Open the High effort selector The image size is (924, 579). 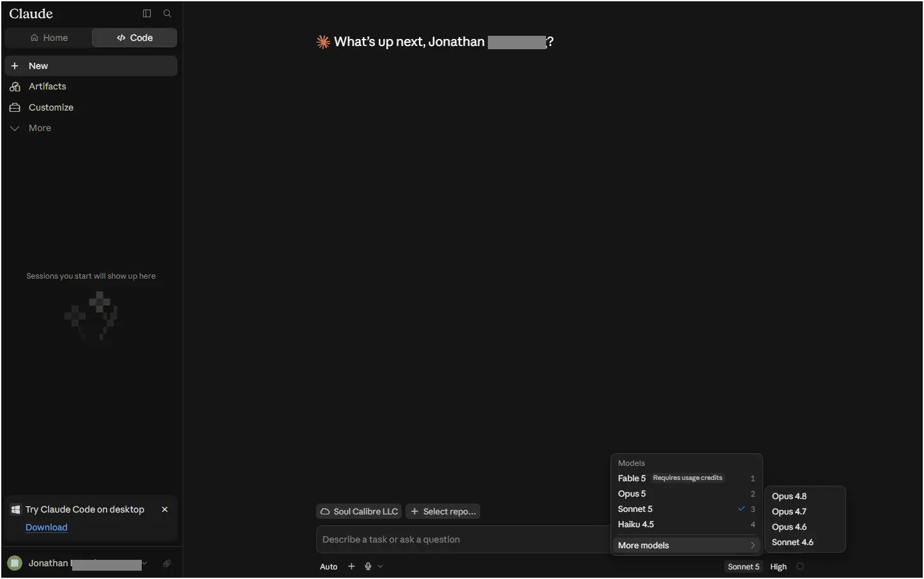(x=778, y=566)
